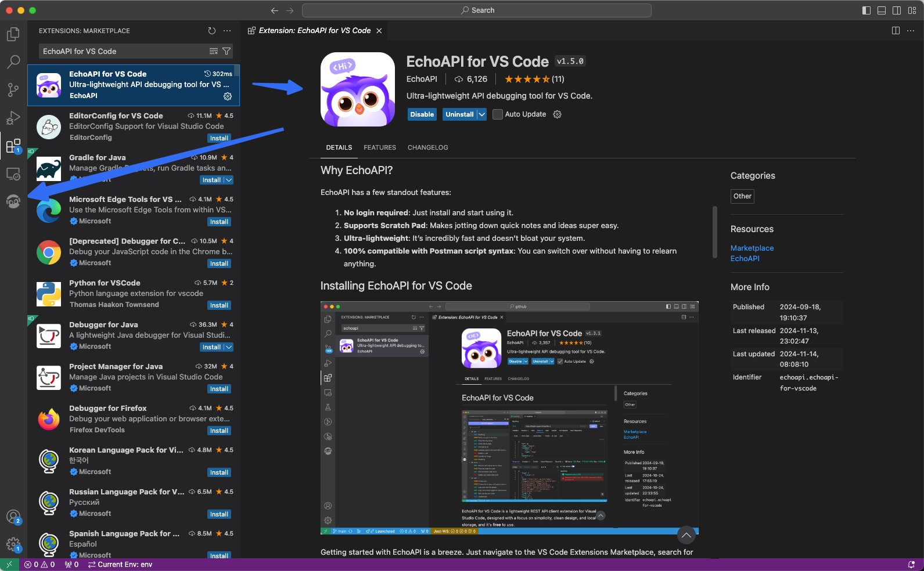Open errors and warnings status item
Image resolution: width=924 pixels, height=571 pixels.
pos(39,565)
